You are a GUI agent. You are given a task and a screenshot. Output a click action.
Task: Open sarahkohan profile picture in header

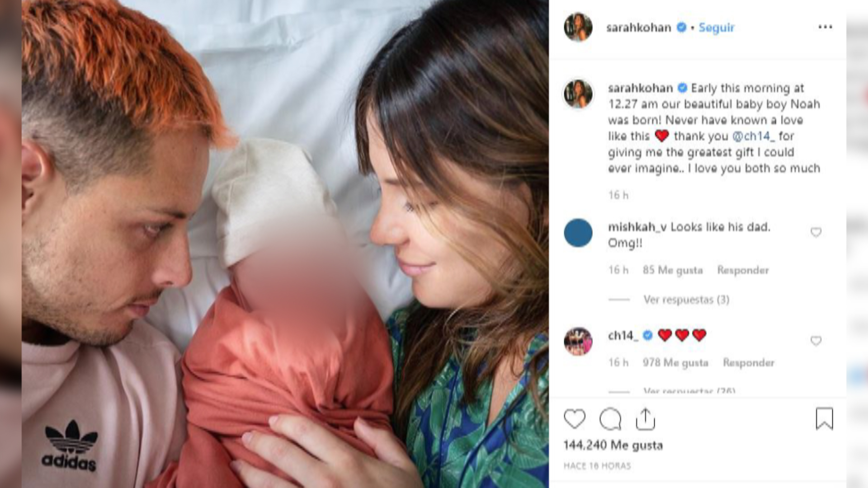click(578, 27)
